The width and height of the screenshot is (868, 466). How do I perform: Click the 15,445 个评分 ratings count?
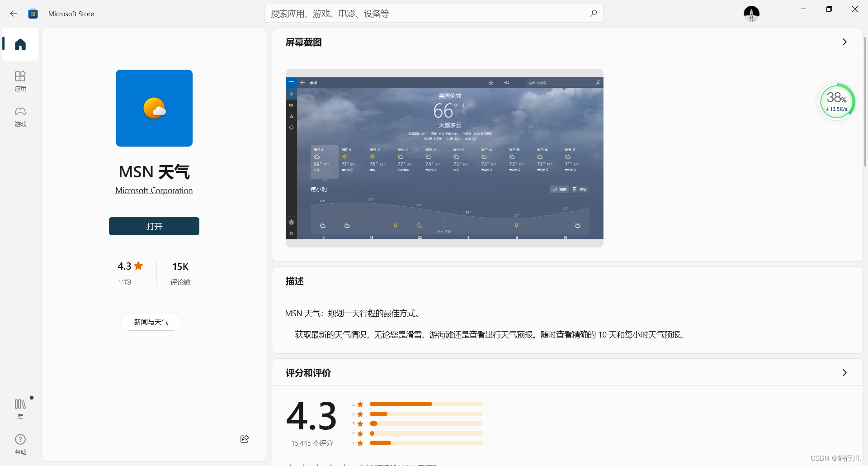[312, 443]
